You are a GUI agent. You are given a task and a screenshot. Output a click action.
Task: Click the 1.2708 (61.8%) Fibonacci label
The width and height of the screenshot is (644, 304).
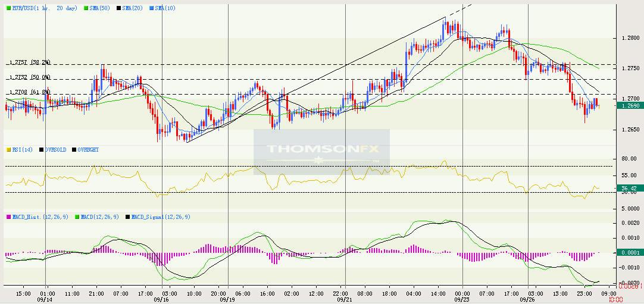click(30, 92)
